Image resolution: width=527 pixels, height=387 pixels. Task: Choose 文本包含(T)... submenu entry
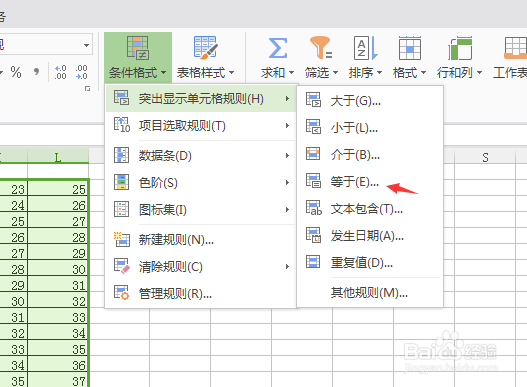[370, 209]
